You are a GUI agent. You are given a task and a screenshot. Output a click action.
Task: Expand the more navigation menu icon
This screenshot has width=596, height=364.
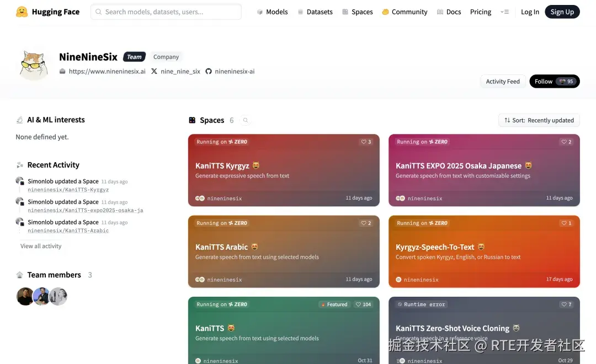tap(504, 12)
